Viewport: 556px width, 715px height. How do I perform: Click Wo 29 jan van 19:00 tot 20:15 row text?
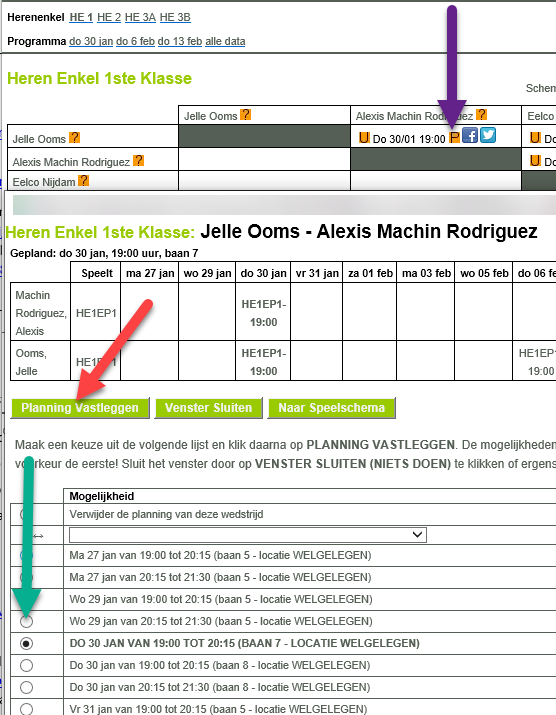(221, 599)
